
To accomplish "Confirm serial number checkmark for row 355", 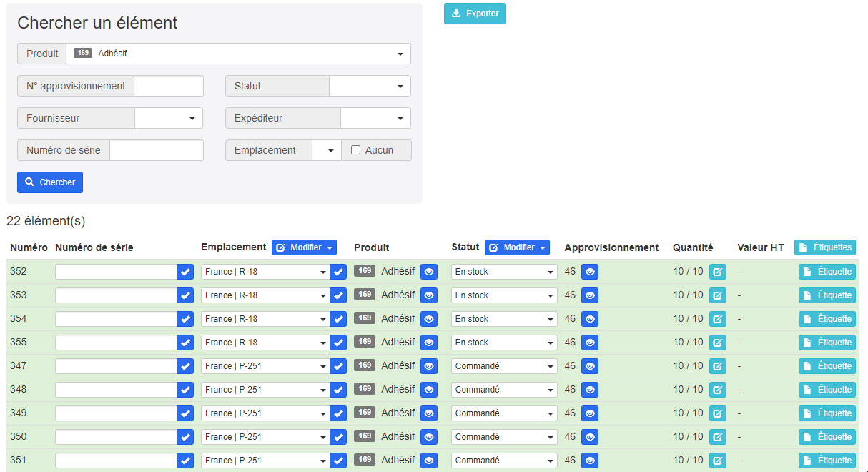I will click(x=185, y=343).
